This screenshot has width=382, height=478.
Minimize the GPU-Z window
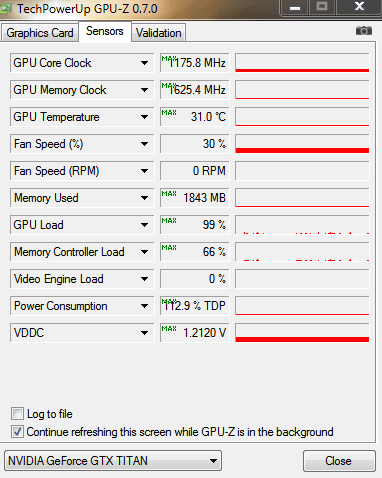[x=295, y=7]
